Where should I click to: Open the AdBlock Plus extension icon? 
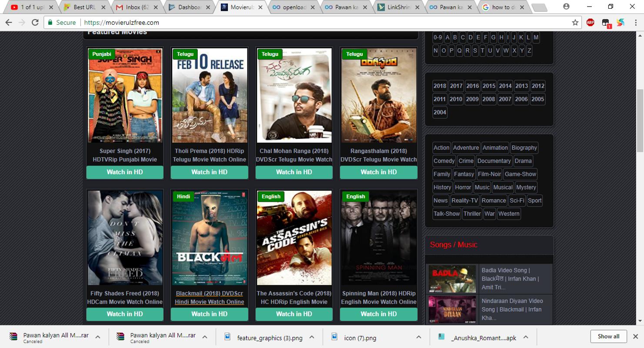tap(590, 22)
